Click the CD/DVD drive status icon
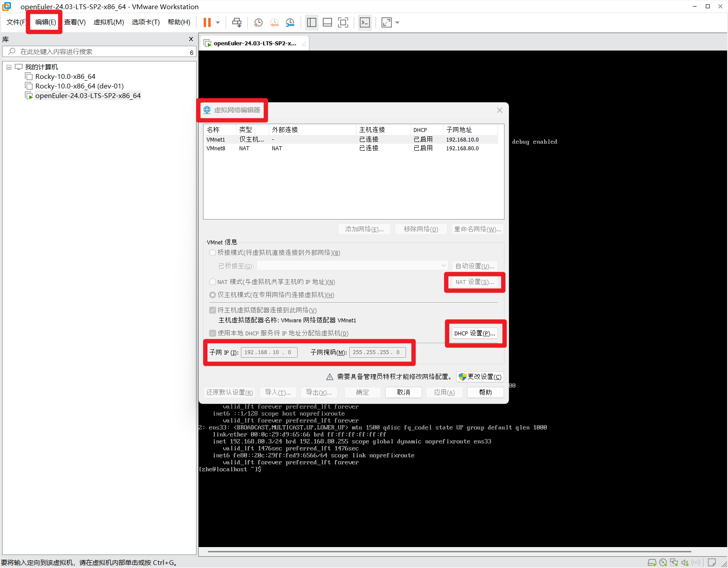The height and width of the screenshot is (568, 728). tap(663, 562)
